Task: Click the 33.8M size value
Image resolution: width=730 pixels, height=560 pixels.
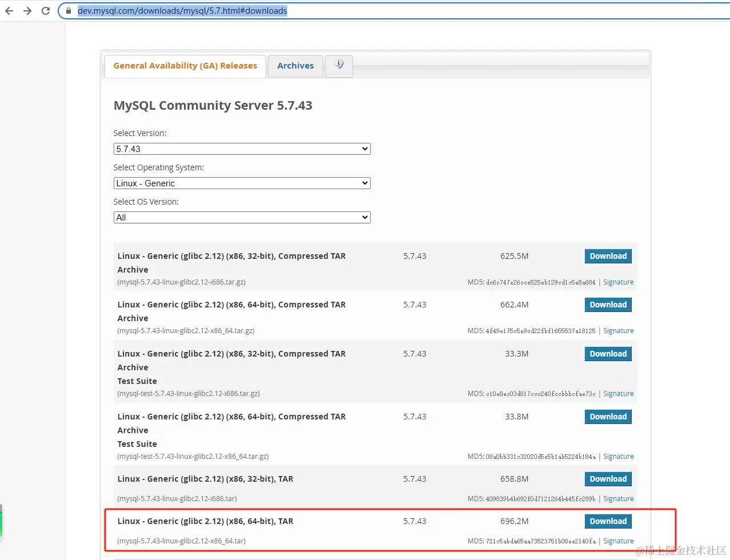Action: [516, 417]
